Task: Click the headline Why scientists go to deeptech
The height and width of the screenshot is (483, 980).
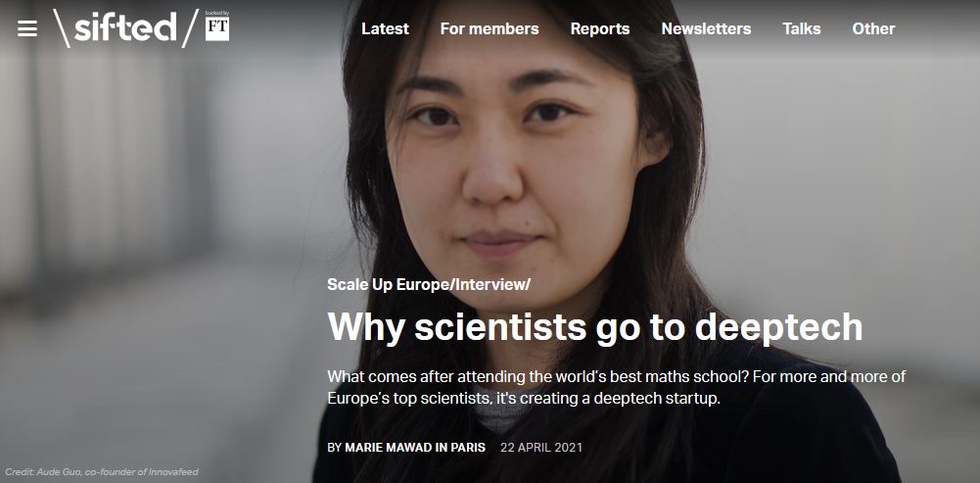Action: [594, 327]
